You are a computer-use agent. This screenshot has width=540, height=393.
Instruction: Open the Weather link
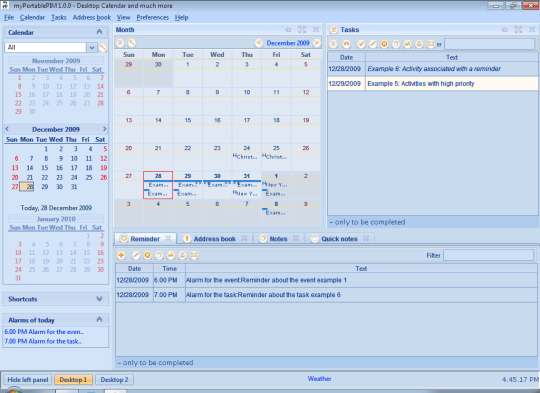pos(319,379)
